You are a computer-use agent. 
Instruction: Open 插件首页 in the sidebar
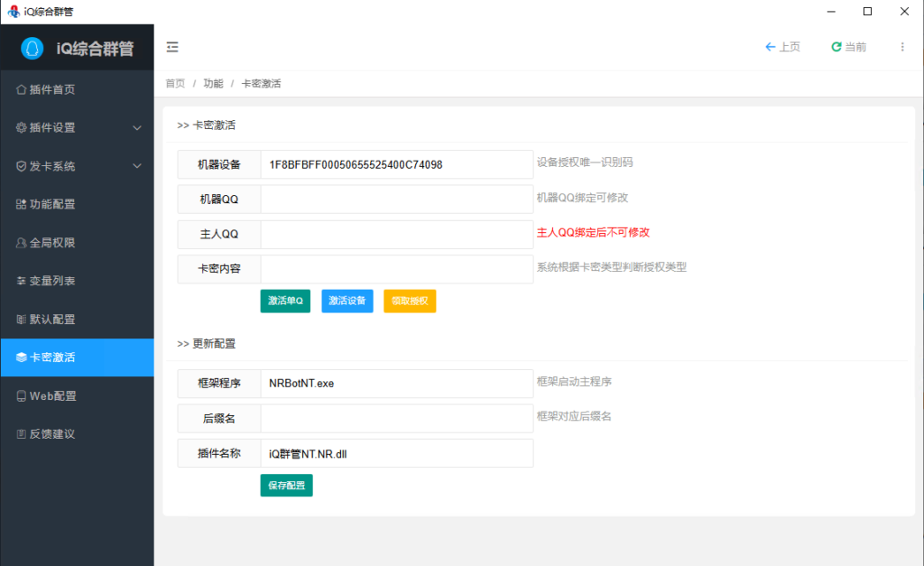78,89
